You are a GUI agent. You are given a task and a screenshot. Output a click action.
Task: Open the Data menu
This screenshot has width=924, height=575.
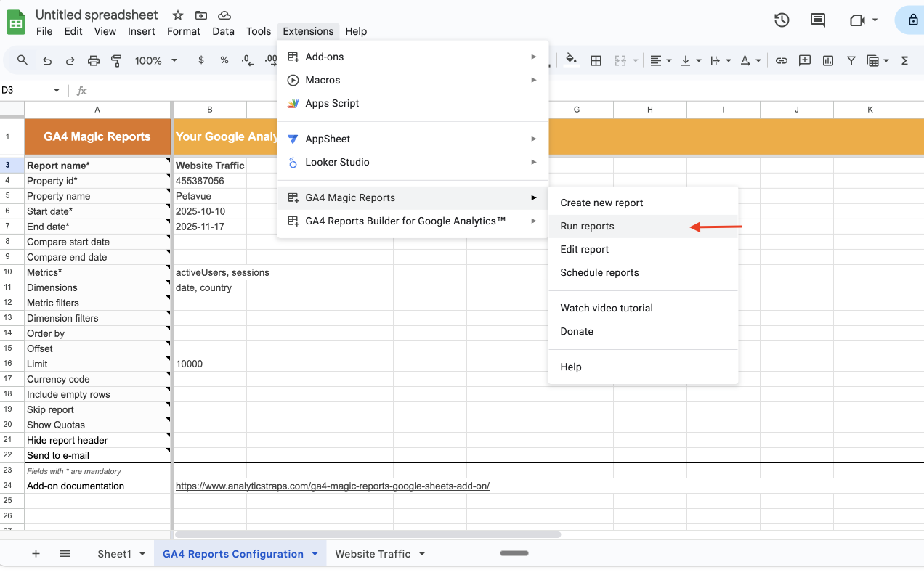pyautogui.click(x=224, y=31)
